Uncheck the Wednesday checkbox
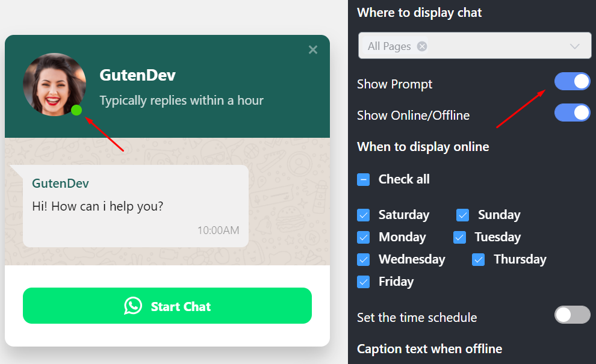The width and height of the screenshot is (596, 364). [x=364, y=259]
